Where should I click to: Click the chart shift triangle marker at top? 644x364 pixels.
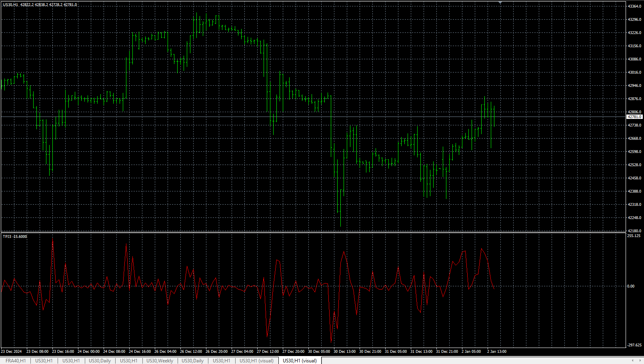(x=500, y=3)
